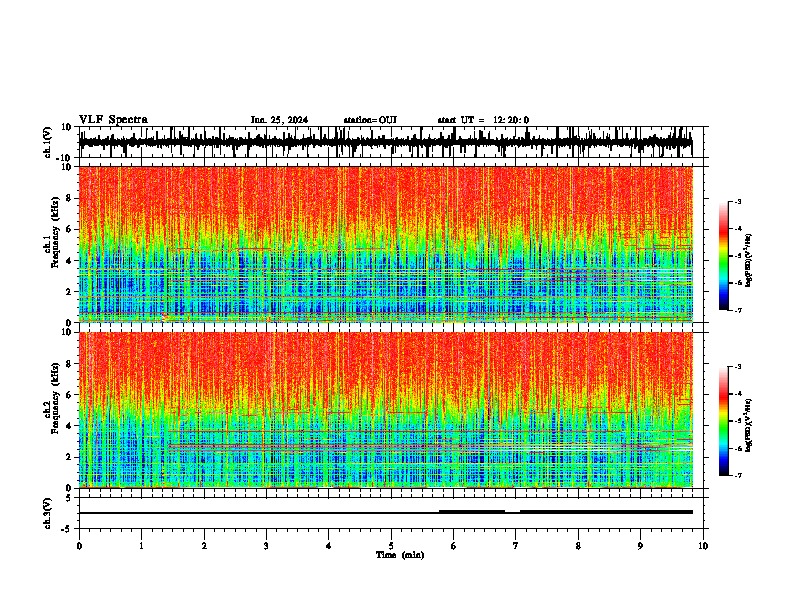Click the "-5" tick on ch.3 voltage axis
The height and width of the screenshot is (612, 792).
coord(68,529)
